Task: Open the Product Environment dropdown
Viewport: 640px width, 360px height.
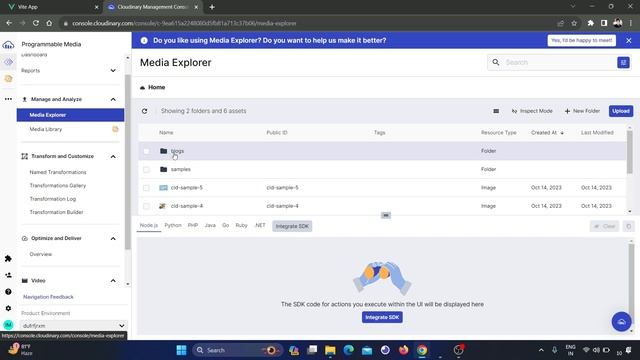Action: (x=73, y=326)
